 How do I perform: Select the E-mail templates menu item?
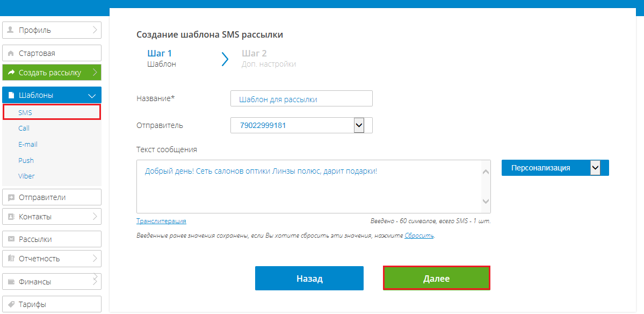(28, 144)
